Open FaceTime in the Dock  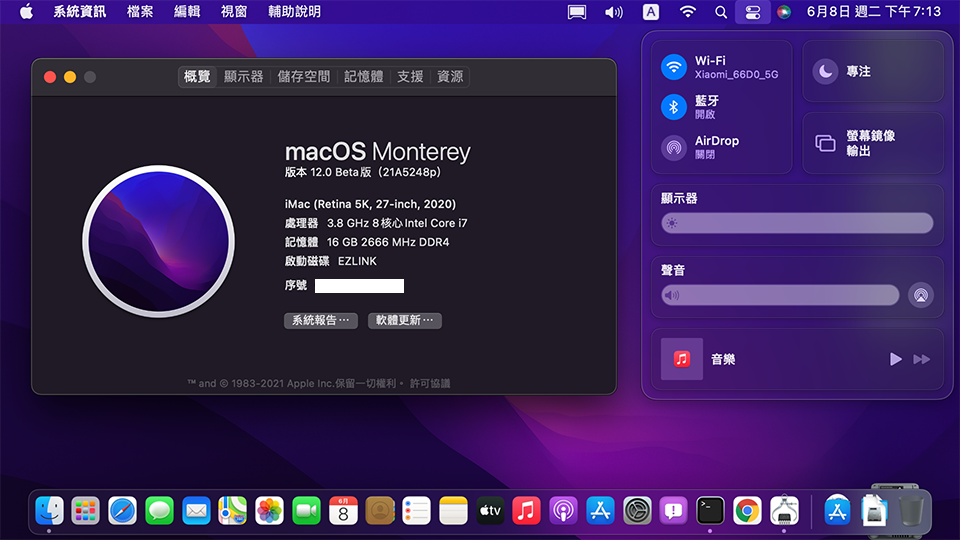pos(306,510)
